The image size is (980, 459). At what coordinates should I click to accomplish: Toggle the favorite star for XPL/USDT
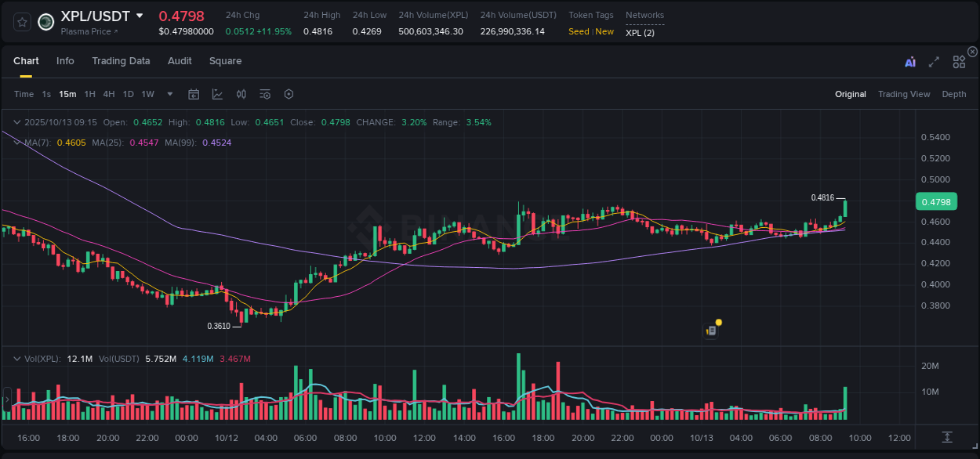coord(22,21)
